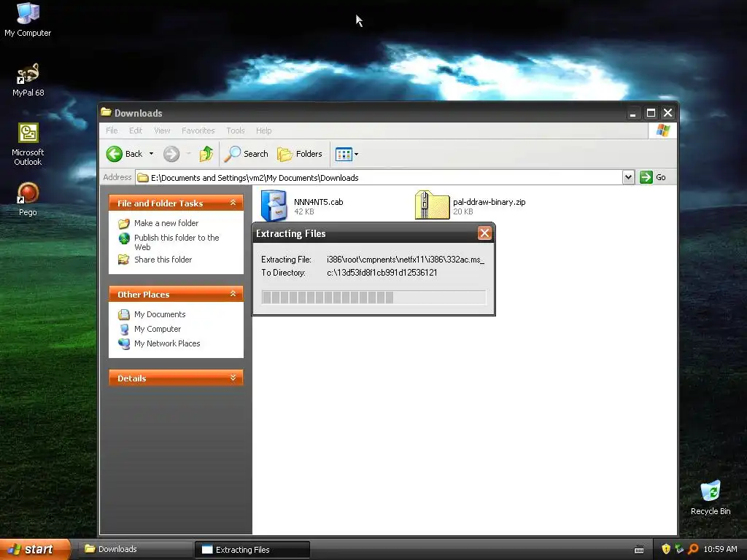Click the address path field
Viewport: 747px width, 560px height.
[379, 178]
